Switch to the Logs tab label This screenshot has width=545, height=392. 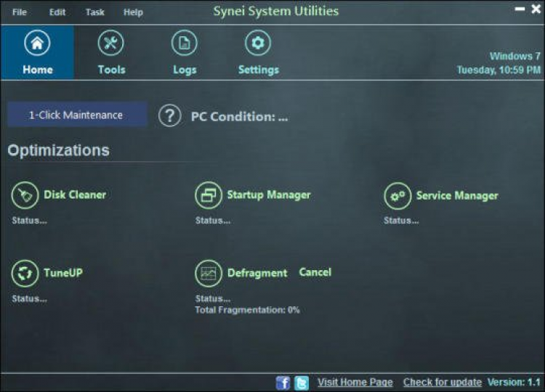pyautogui.click(x=185, y=70)
